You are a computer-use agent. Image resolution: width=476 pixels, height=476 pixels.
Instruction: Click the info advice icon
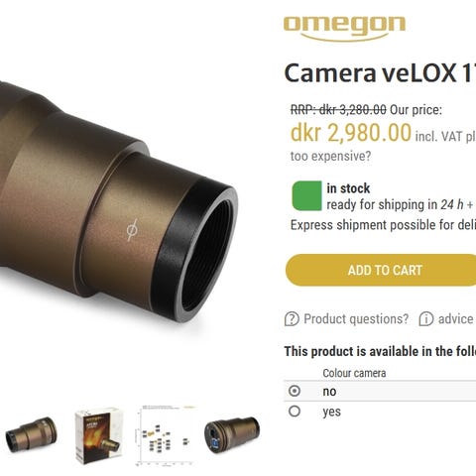426,319
